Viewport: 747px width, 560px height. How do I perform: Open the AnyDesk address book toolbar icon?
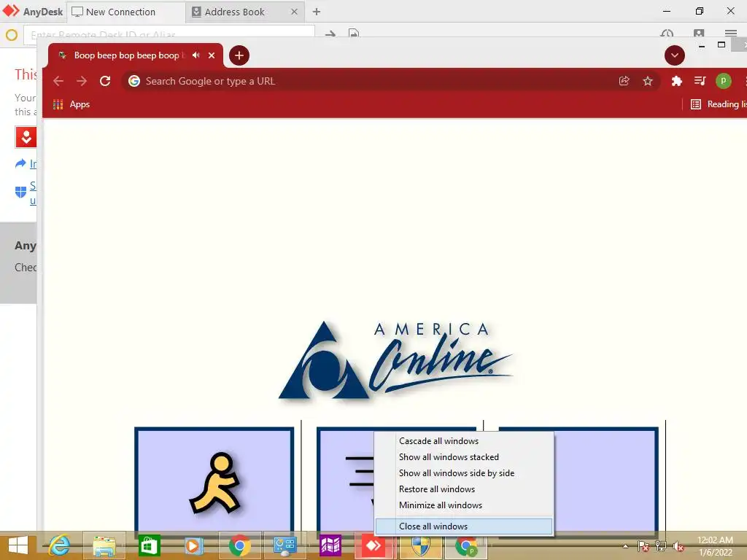point(699,34)
